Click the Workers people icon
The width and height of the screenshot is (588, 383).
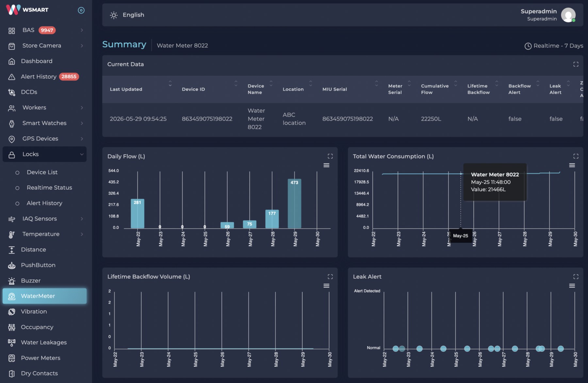(12, 108)
